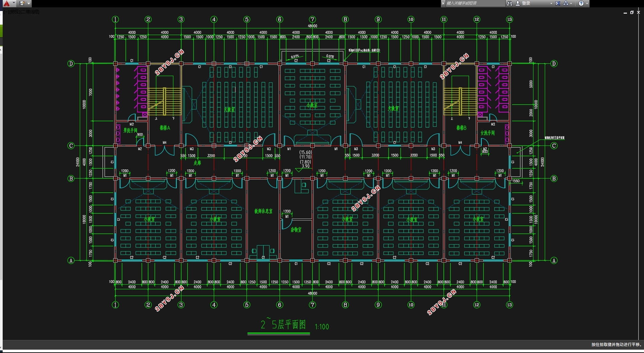Open the 俯视 view controls menu
Screen dimensions: 644x353
15,12
